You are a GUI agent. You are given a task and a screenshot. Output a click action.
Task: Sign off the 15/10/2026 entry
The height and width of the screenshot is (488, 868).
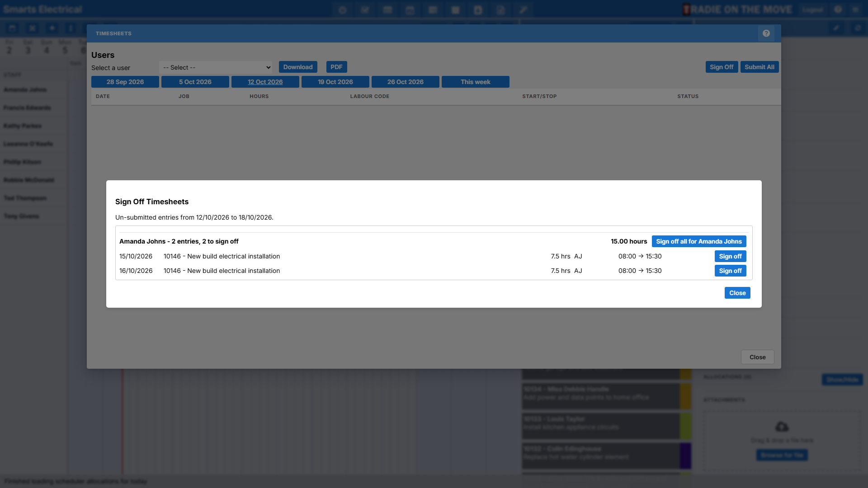click(730, 256)
